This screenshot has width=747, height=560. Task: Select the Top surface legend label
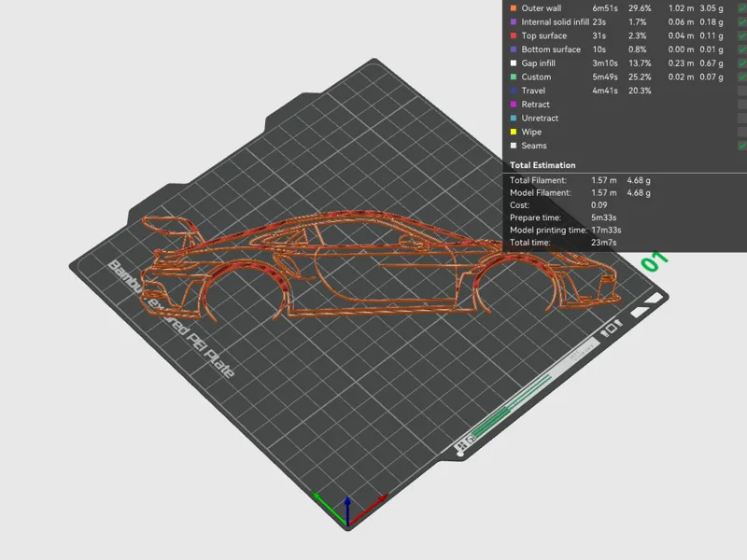(544, 35)
